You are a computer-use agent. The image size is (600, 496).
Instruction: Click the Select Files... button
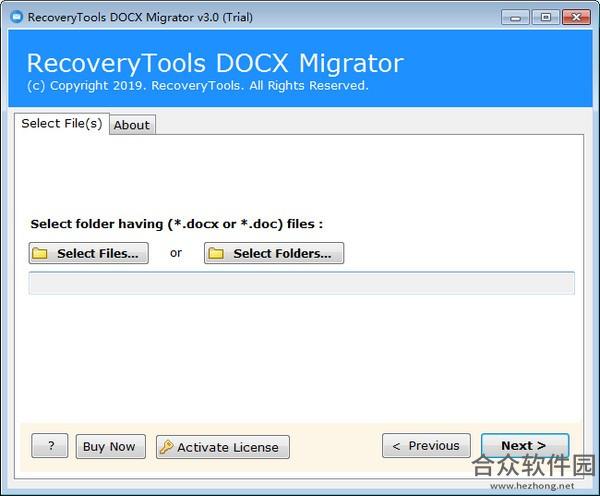coord(88,253)
